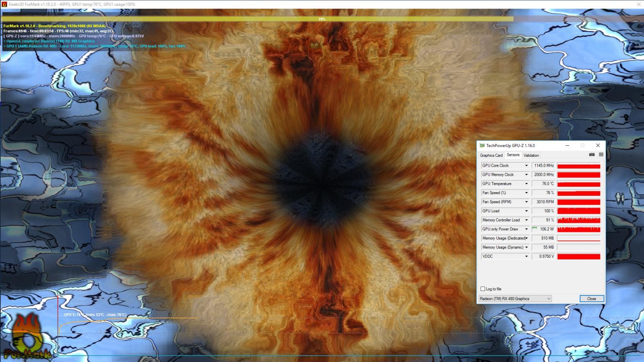Click the Memory Usage (Dedicated) graph

578,238
